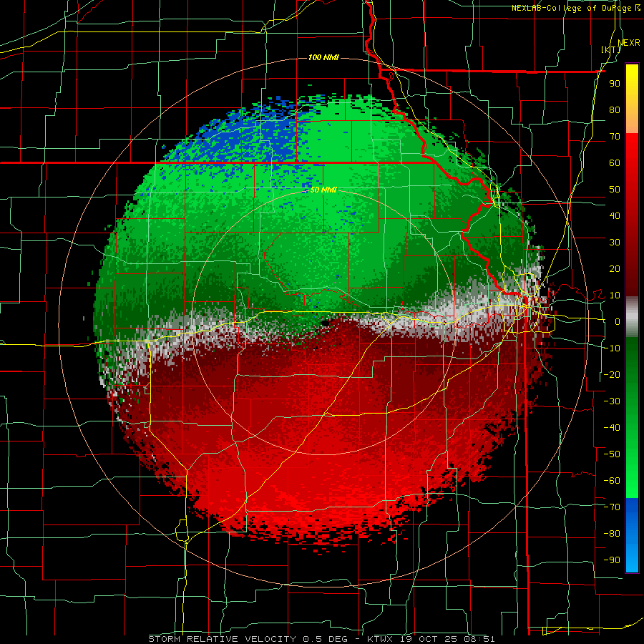Screen dimensions: 644x644
Task: Click the -60 value on the velocity scale
Action: pos(612,481)
